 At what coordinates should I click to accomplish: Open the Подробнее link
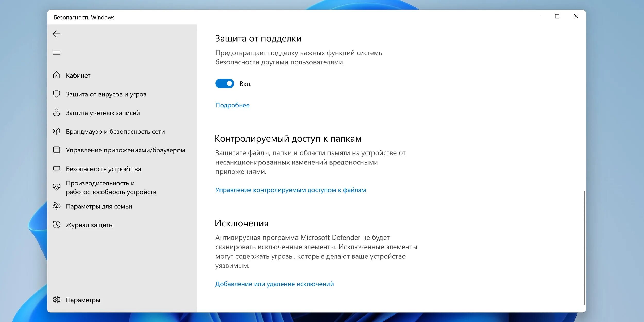(x=232, y=105)
